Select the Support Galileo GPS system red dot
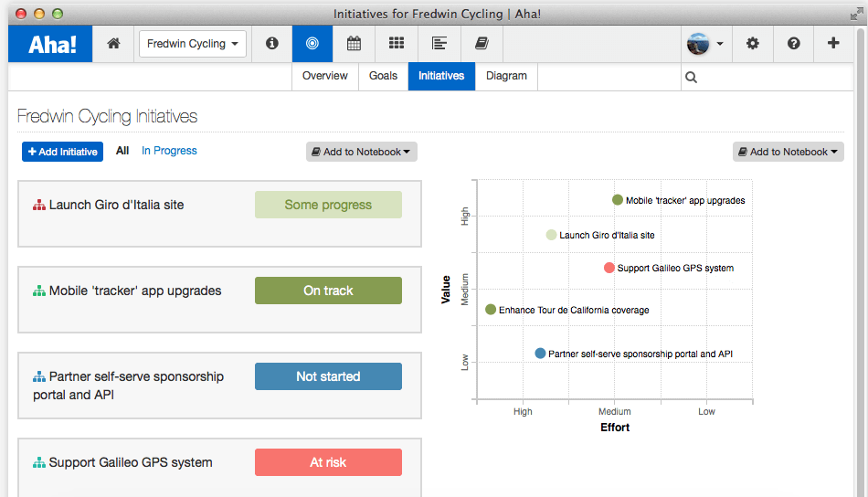The width and height of the screenshot is (868, 497). click(609, 268)
